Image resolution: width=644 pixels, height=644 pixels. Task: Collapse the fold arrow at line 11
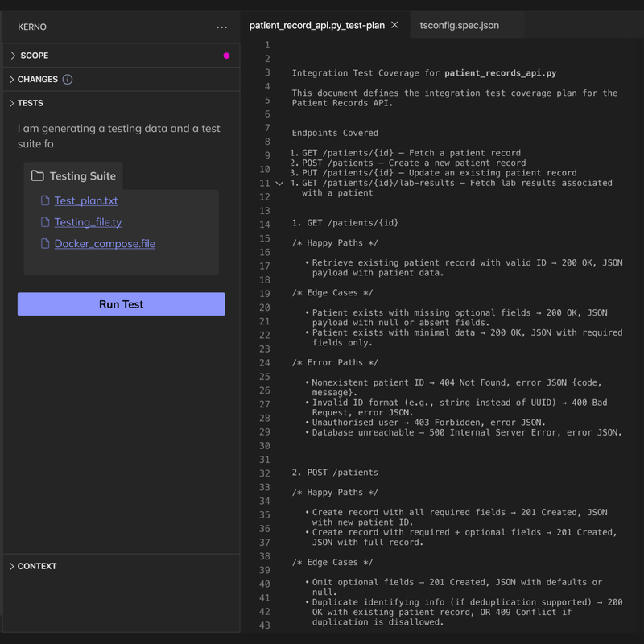tap(278, 183)
